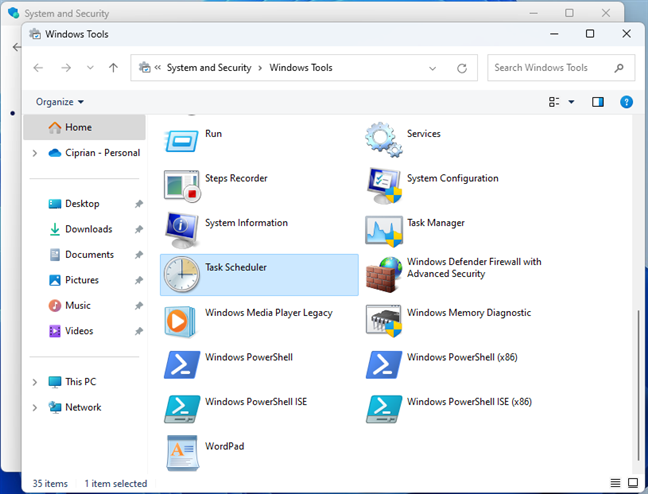Click the System and Security window title
Image resolution: width=648 pixels, height=494 pixels.
(x=67, y=14)
